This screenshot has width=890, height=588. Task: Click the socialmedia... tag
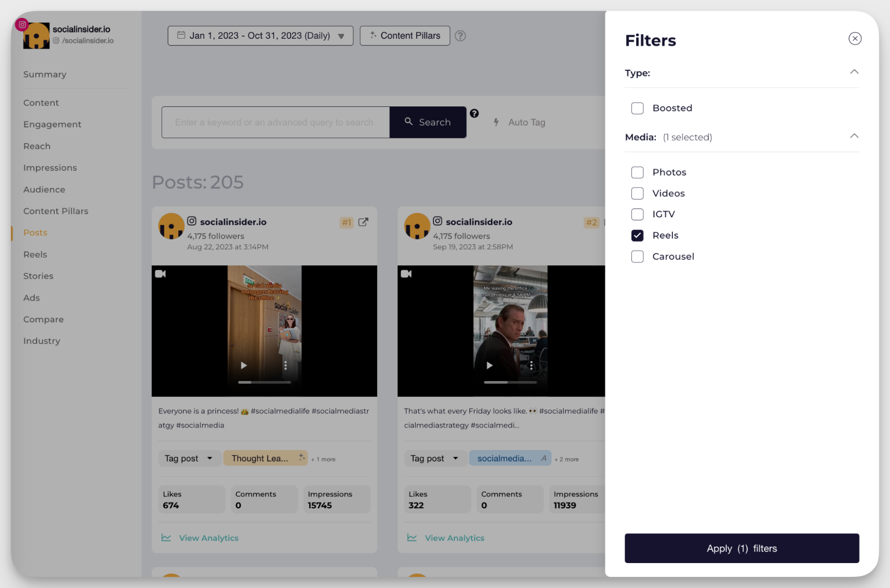(x=510, y=458)
